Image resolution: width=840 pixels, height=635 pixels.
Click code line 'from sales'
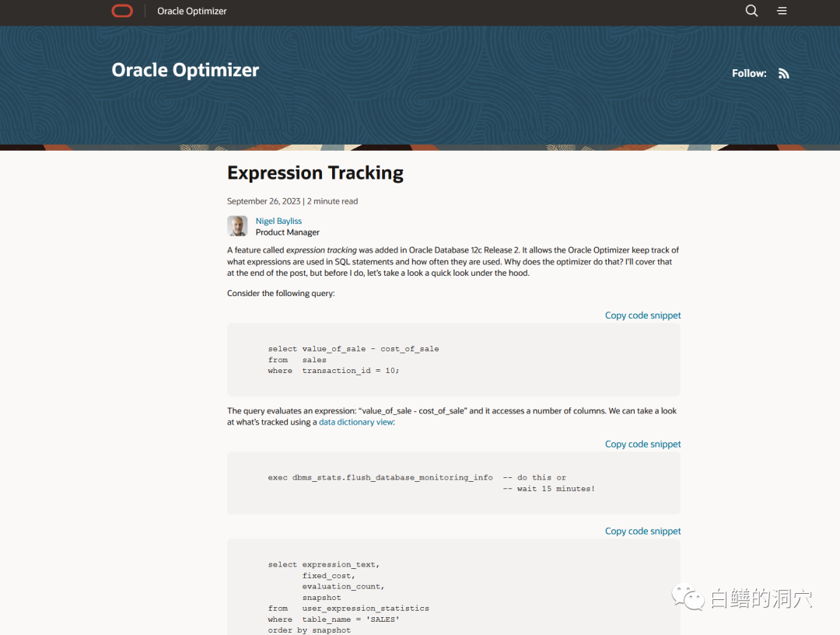click(297, 360)
